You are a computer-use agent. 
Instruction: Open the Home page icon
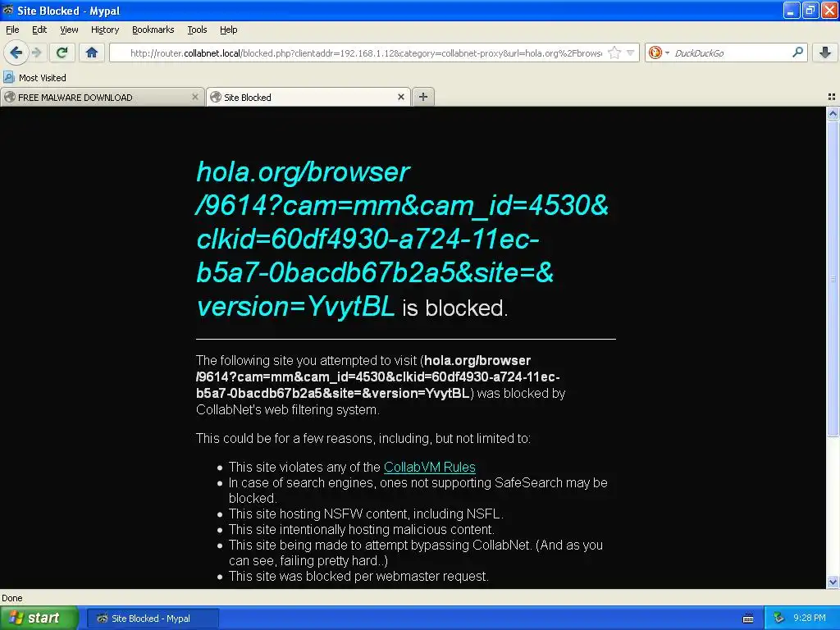92,52
